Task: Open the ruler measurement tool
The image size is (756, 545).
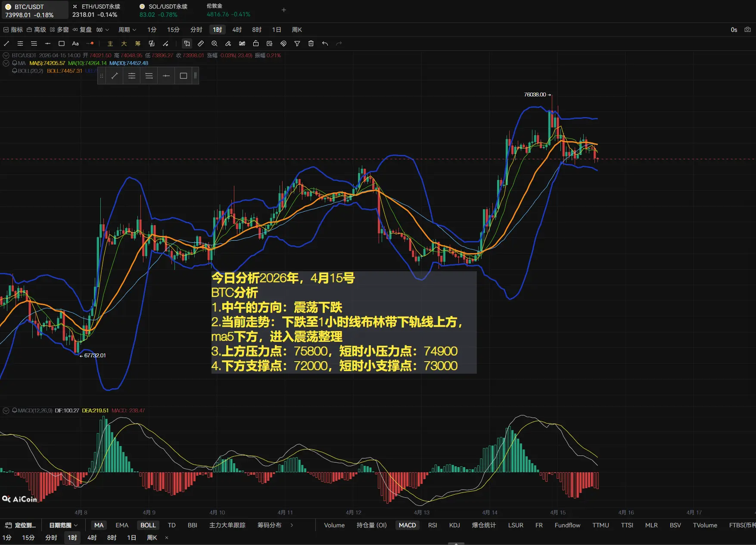Action: [201, 43]
